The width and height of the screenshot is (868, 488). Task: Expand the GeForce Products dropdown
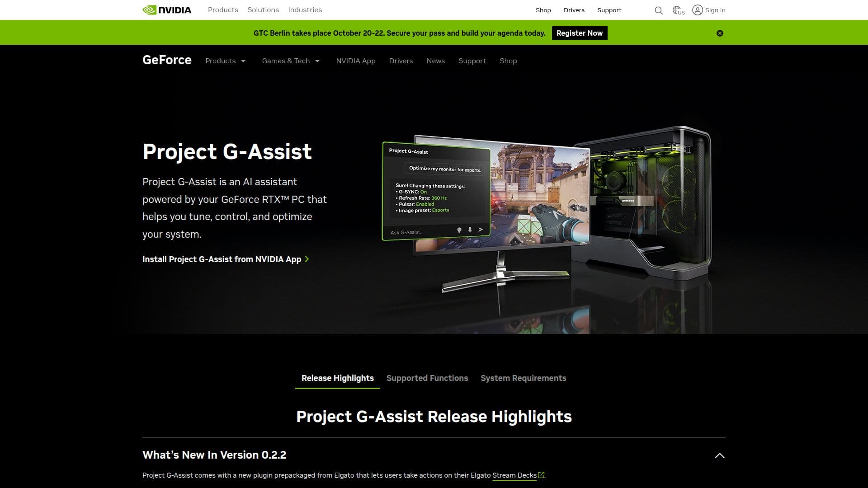pos(225,61)
